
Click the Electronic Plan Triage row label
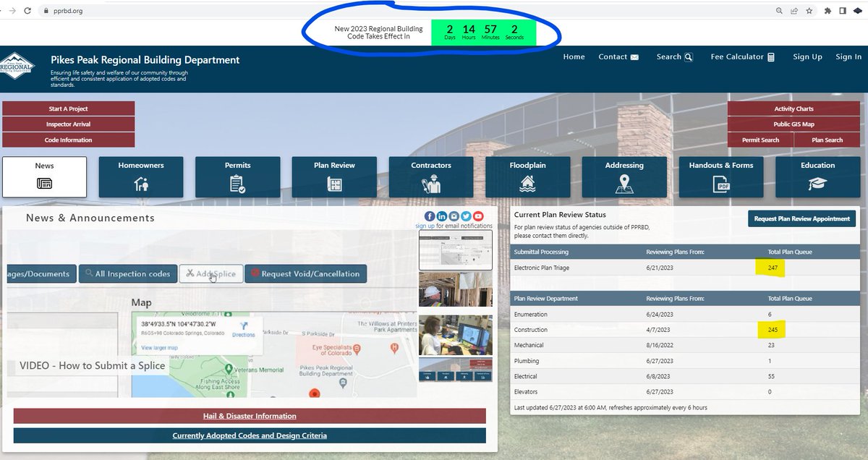[x=540, y=268]
